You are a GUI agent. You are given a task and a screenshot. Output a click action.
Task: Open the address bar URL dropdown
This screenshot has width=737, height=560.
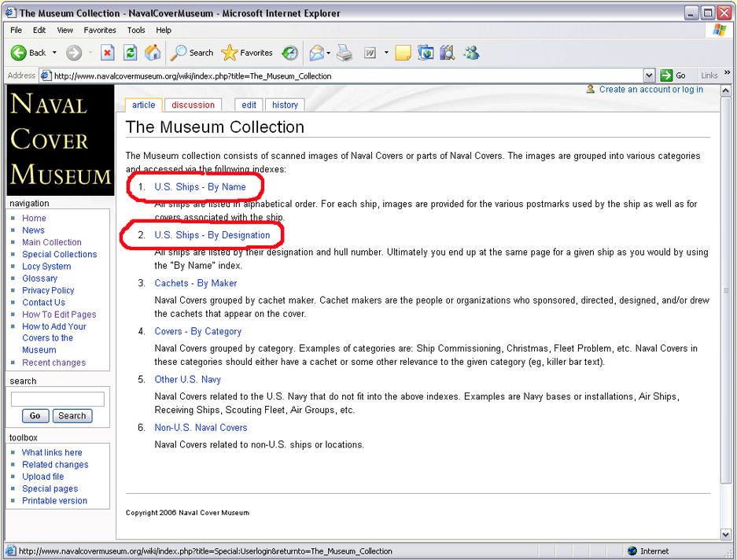(649, 76)
